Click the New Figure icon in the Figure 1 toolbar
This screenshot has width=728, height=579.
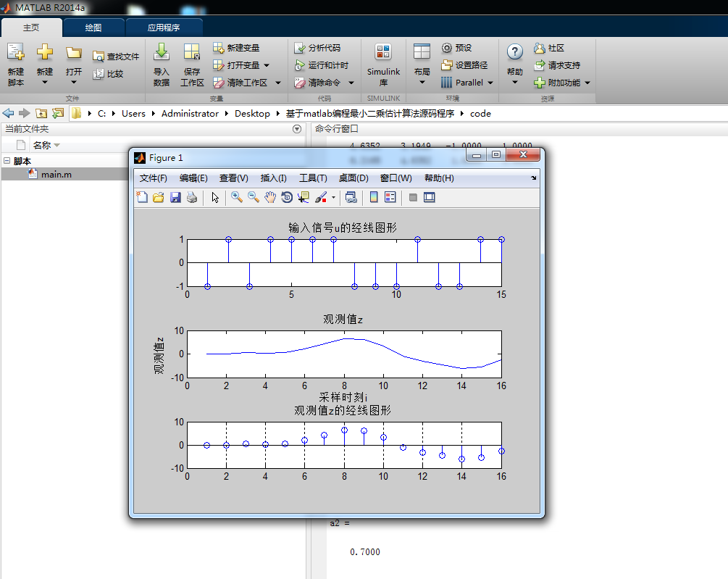click(x=142, y=197)
